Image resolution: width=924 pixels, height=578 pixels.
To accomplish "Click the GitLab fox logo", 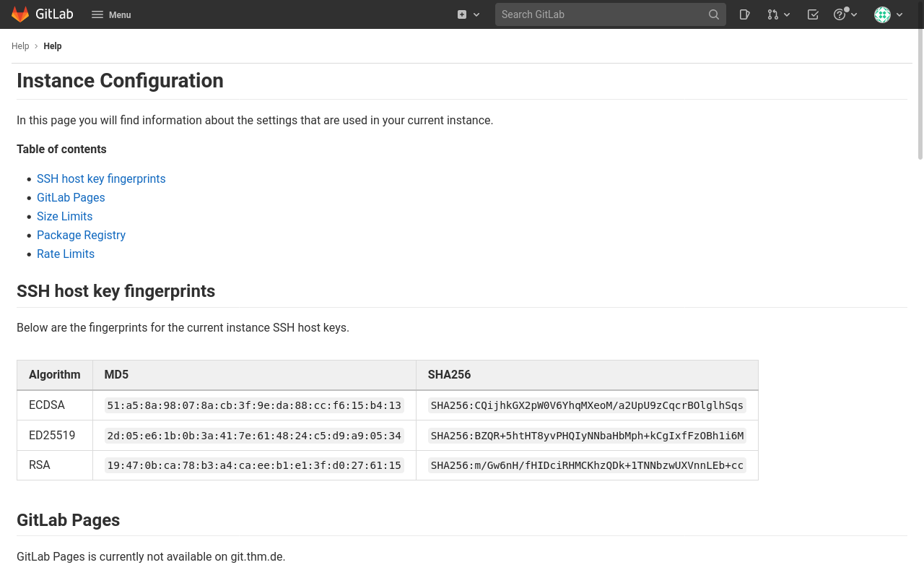I will pyautogui.click(x=20, y=14).
